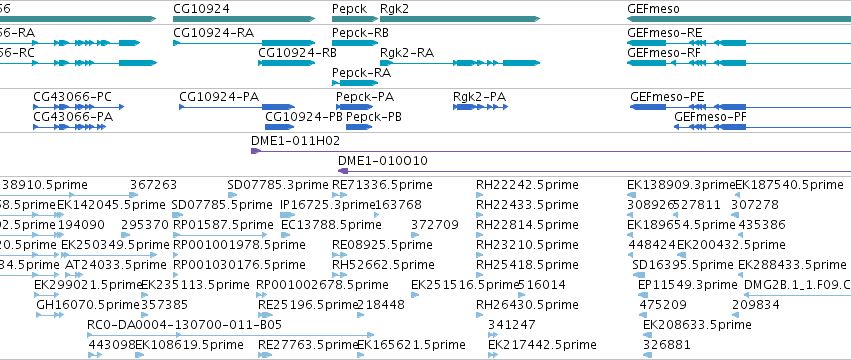Screen dimensions: 851x360
Task: Click the Pepck-PA protein glyph
Action: pos(354,107)
